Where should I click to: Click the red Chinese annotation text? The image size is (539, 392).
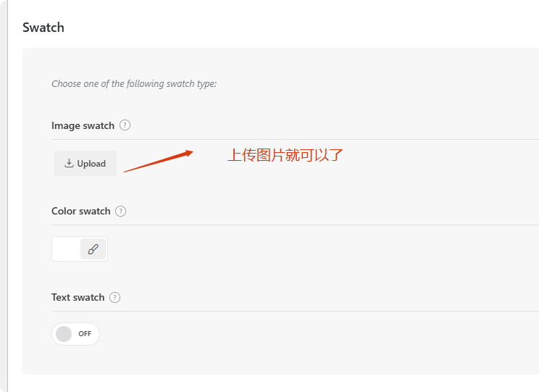tap(285, 155)
